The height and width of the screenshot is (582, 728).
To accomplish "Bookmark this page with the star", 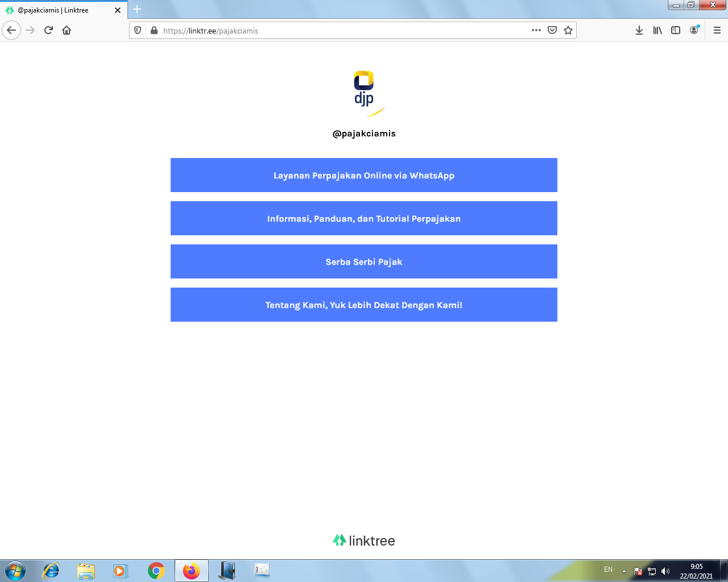I will pyautogui.click(x=568, y=30).
